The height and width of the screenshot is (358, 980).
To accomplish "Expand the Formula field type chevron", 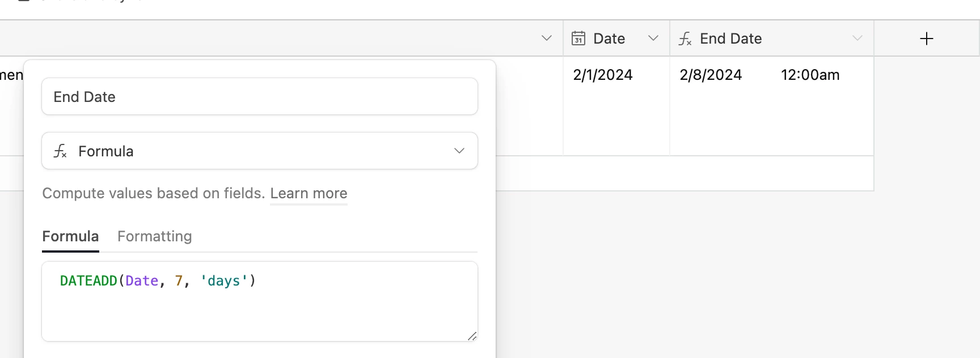I will (x=459, y=151).
